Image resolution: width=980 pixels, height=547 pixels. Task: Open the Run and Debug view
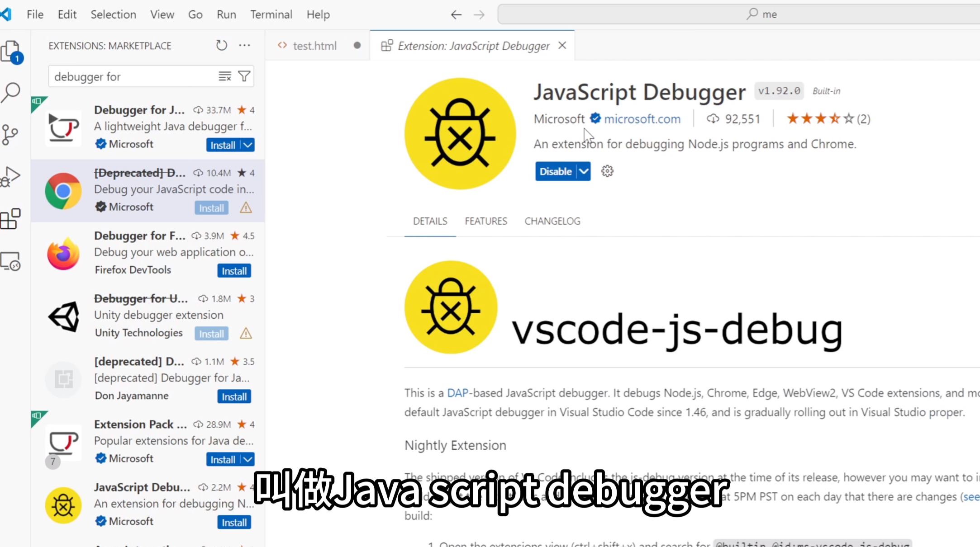click(11, 176)
